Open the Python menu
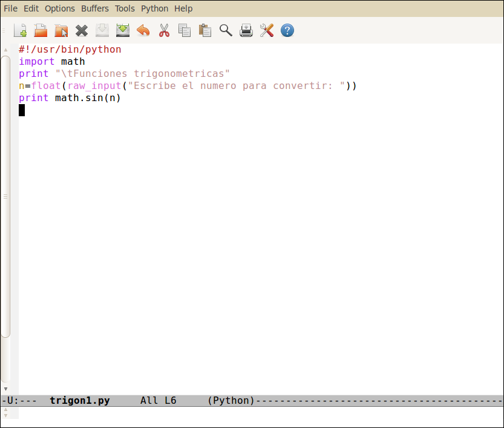The image size is (504, 428). pyautogui.click(x=154, y=8)
